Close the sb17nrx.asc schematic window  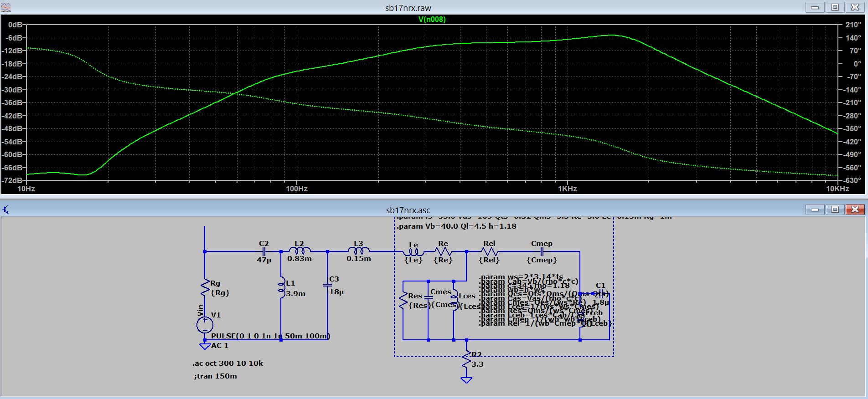855,210
